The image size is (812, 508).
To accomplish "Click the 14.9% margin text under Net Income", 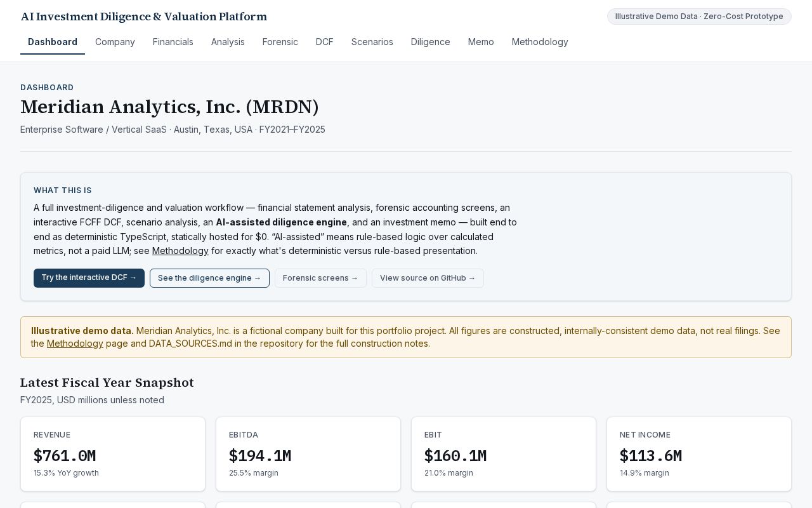I will [645, 473].
